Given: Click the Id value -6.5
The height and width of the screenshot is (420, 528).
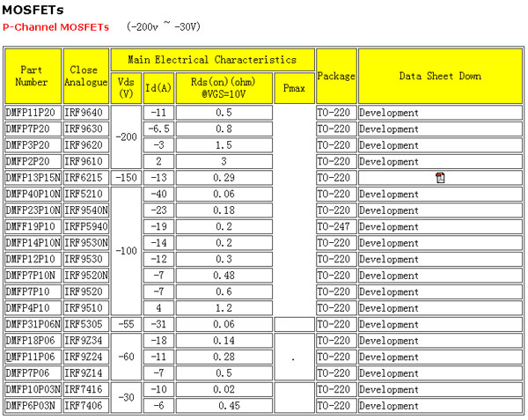Looking at the screenshot, I should click(x=158, y=129).
